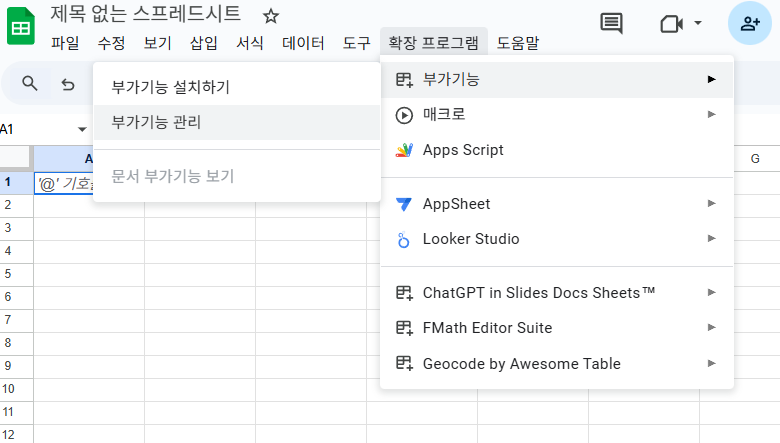Expand the 부가기능 submenu arrow
The width and height of the screenshot is (780, 443).
pyautogui.click(x=712, y=79)
